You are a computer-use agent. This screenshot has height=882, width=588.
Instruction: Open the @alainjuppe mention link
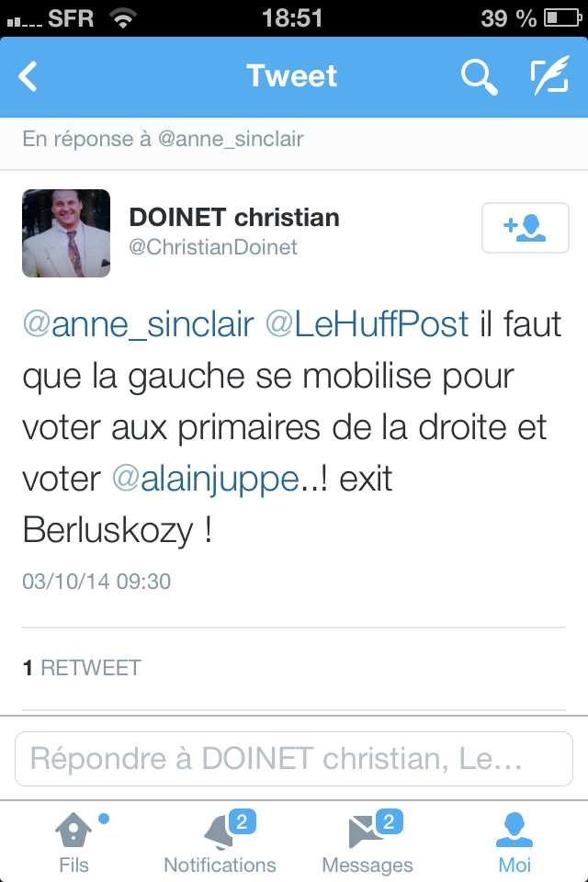pos(207,479)
